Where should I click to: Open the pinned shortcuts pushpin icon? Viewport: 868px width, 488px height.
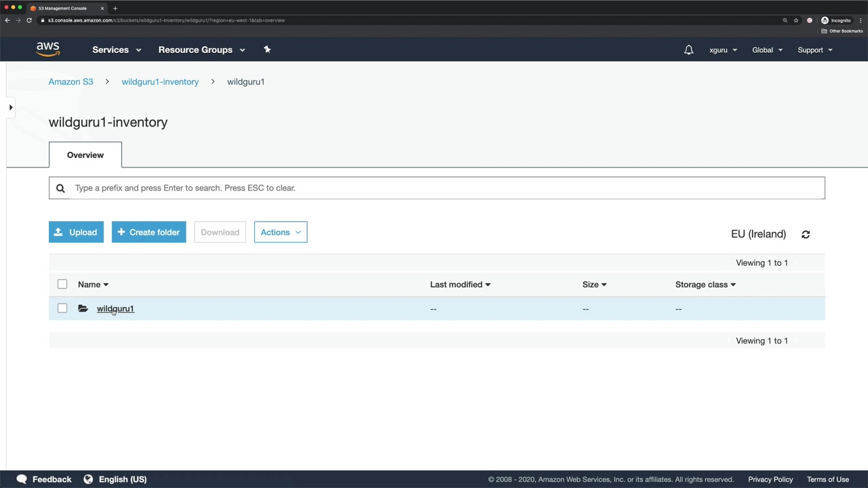[267, 49]
